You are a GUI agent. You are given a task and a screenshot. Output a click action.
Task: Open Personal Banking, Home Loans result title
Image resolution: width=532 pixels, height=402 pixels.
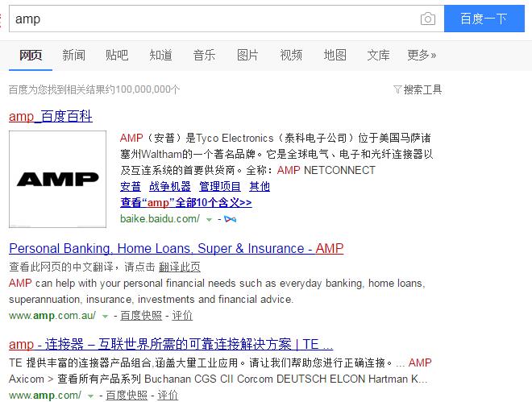(x=177, y=248)
